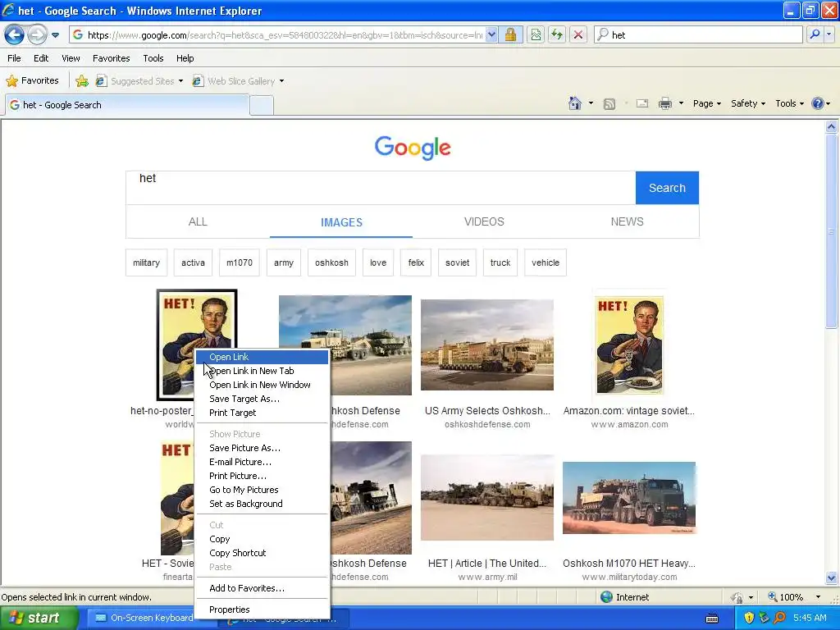Click the page scrollbar down arrow

click(x=832, y=577)
